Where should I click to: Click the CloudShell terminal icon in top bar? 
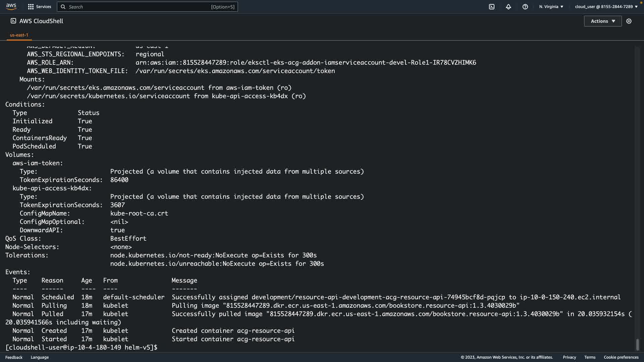click(x=492, y=7)
